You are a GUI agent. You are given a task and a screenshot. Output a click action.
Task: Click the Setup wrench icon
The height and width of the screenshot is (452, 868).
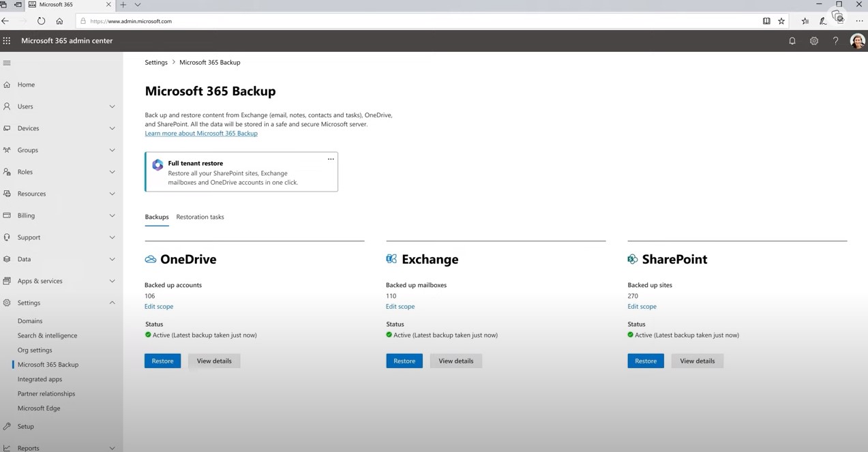[x=7, y=426]
